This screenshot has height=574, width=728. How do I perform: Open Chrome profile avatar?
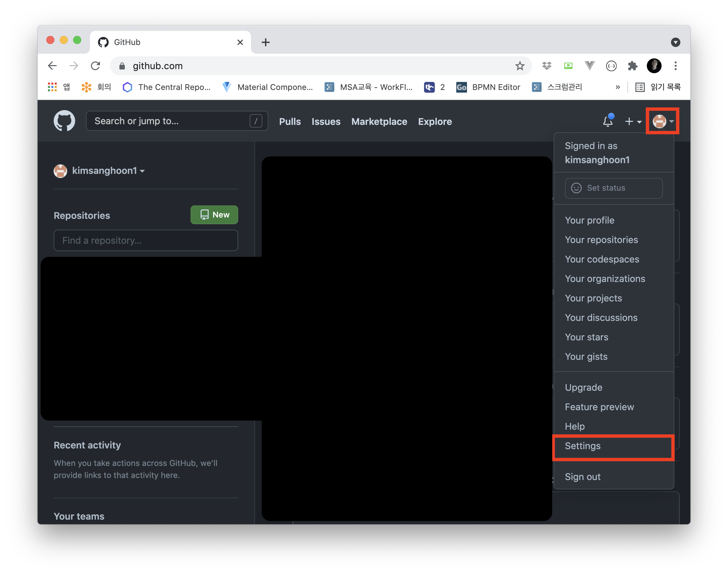coord(654,66)
